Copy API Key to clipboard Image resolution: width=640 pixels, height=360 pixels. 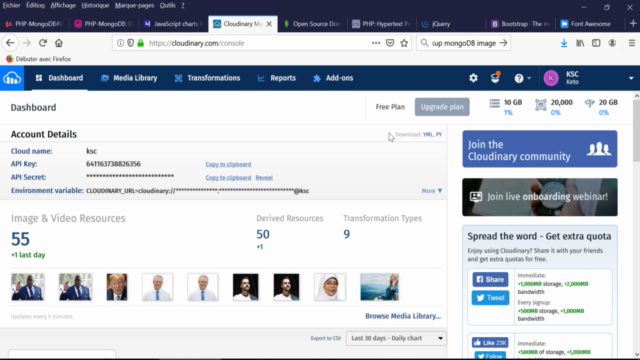click(228, 164)
